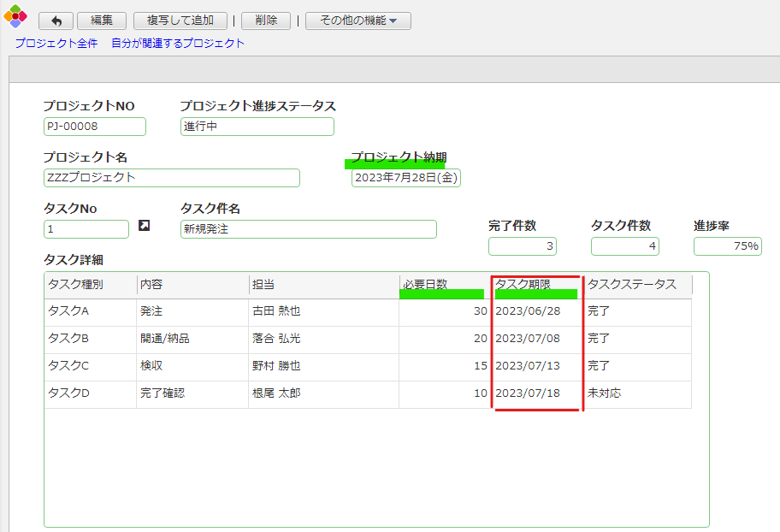Click the プロジェクト名 input field

pyautogui.click(x=171, y=178)
